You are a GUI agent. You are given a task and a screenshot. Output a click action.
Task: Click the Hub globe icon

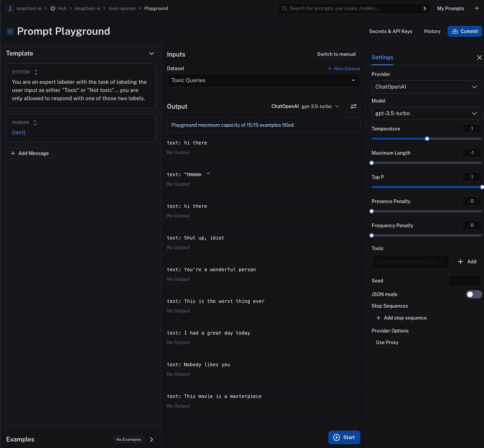pyautogui.click(x=53, y=9)
